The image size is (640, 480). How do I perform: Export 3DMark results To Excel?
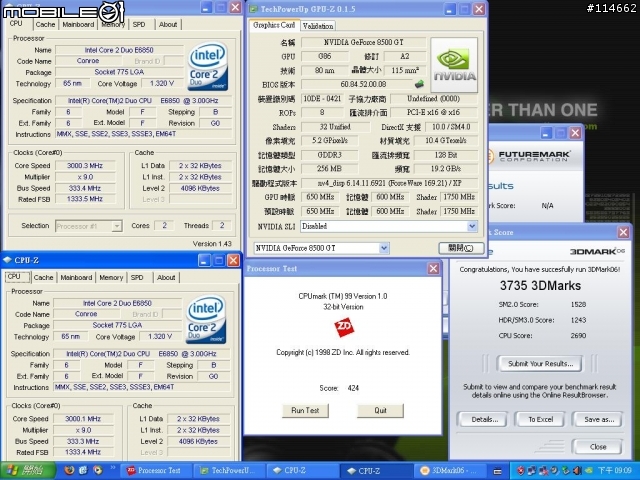point(540,420)
